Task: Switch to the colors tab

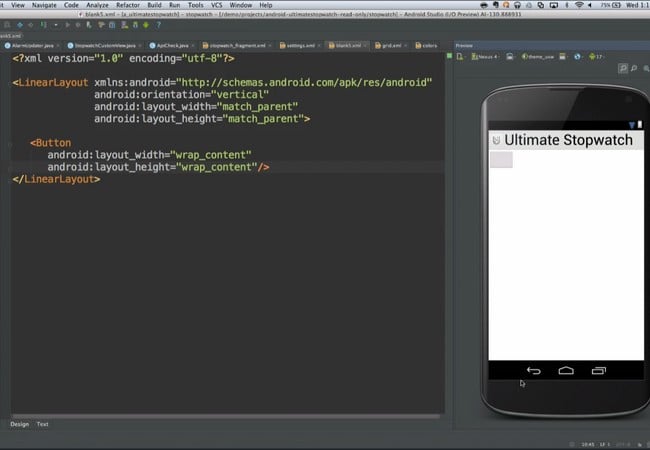Action: click(x=427, y=46)
